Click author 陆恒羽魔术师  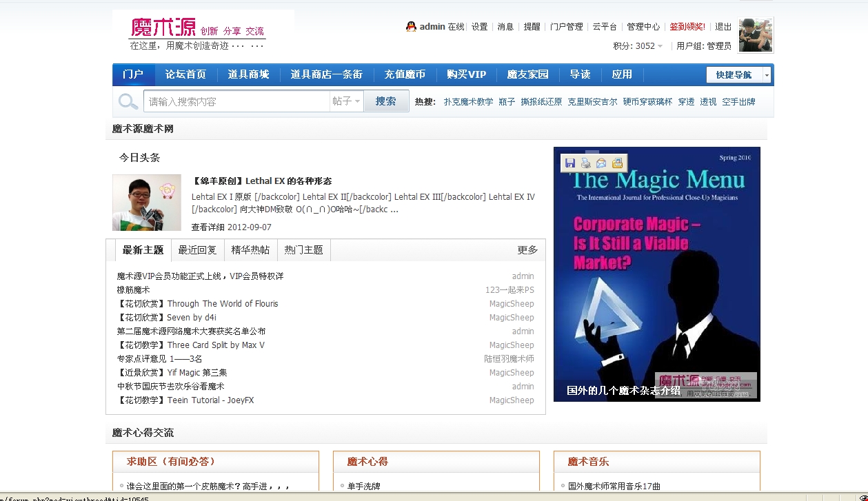tap(509, 359)
